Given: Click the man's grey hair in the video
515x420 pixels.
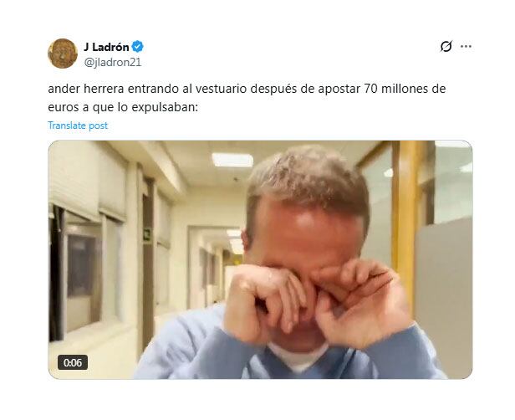Looking at the screenshot, I should [307, 179].
